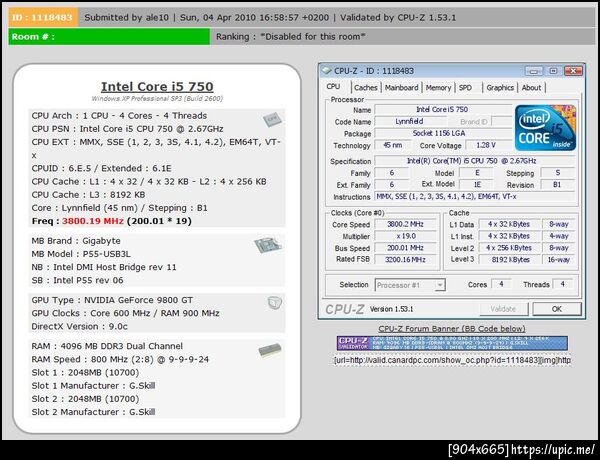The width and height of the screenshot is (600, 460).
Task: Click the Multiplier x 19.0 field
Action: pyautogui.click(x=405, y=236)
